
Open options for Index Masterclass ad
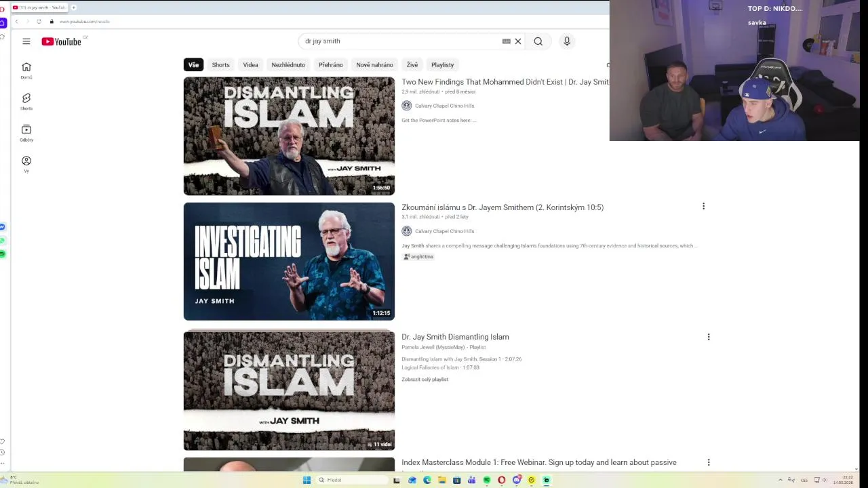click(x=709, y=462)
